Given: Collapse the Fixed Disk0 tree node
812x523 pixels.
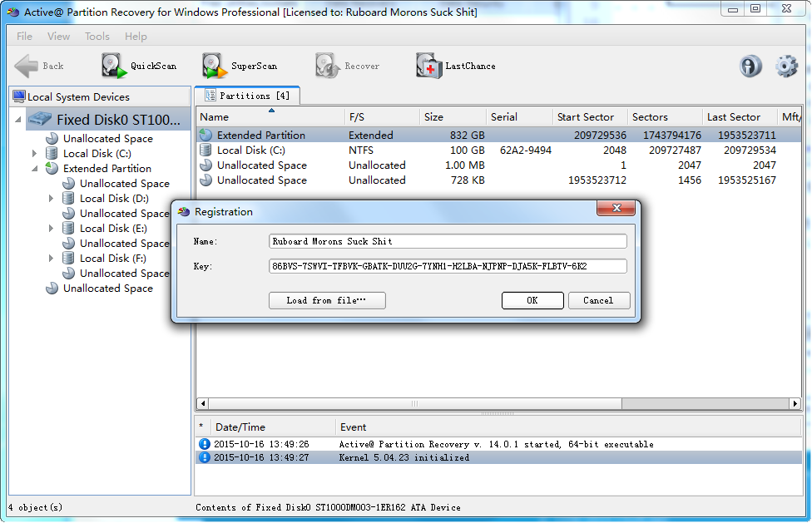Looking at the screenshot, I should coord(19,120).
